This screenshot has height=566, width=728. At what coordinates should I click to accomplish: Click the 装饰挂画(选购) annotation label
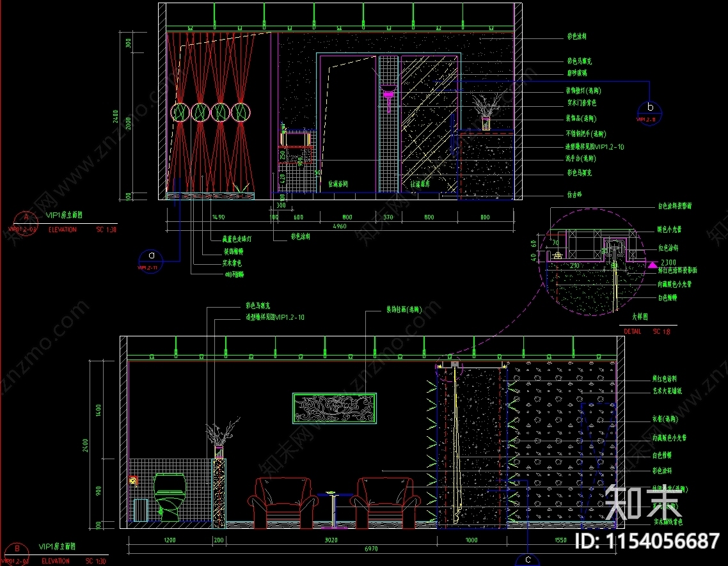click(404, 310)
